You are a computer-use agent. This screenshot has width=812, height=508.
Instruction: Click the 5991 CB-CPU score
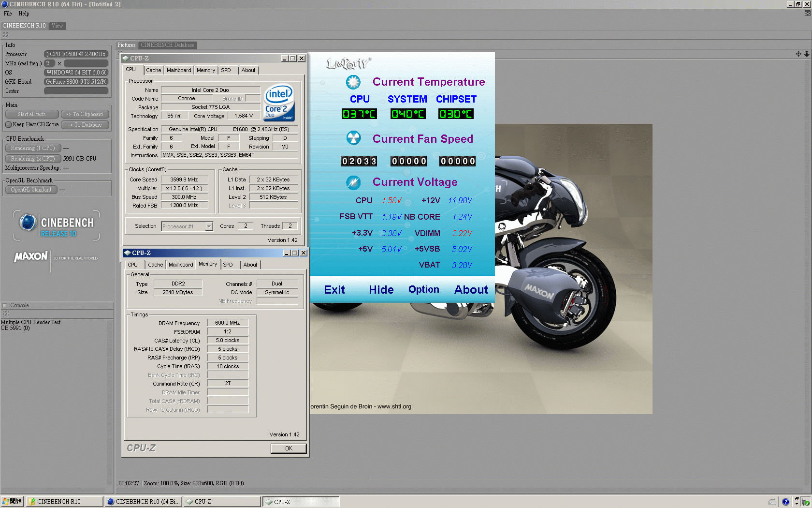pyautogui.click(x=80, y=159)
